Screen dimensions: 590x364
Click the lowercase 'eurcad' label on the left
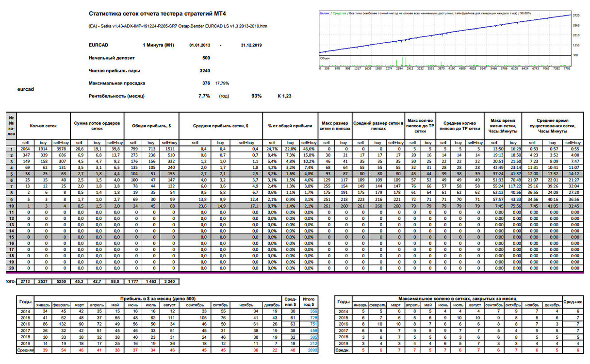(x=26, y=89)
